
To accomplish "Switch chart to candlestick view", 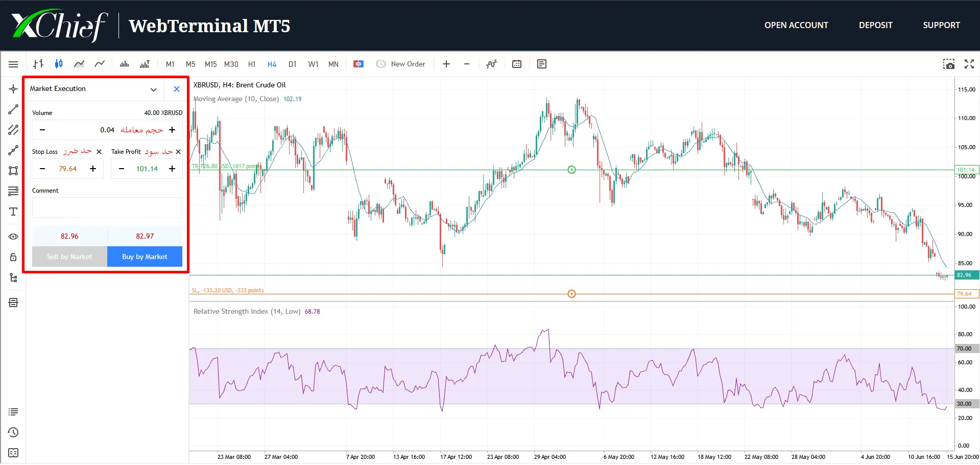I will pos(59,64).
